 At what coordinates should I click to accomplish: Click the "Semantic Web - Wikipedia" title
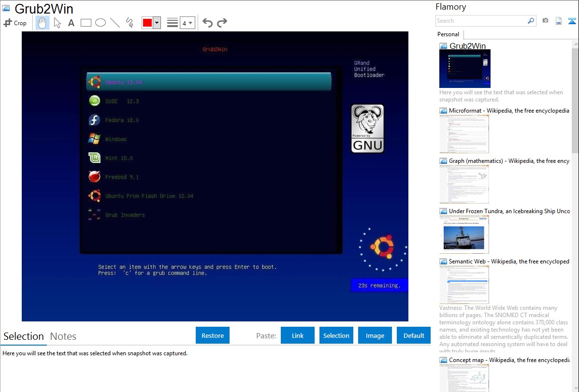pos(509,261)
